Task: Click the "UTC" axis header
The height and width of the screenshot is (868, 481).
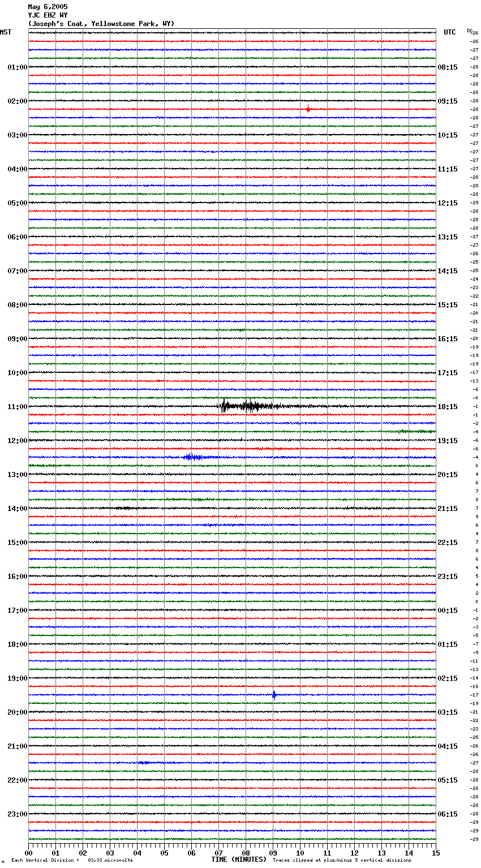Action: click(x=449, y=32)
